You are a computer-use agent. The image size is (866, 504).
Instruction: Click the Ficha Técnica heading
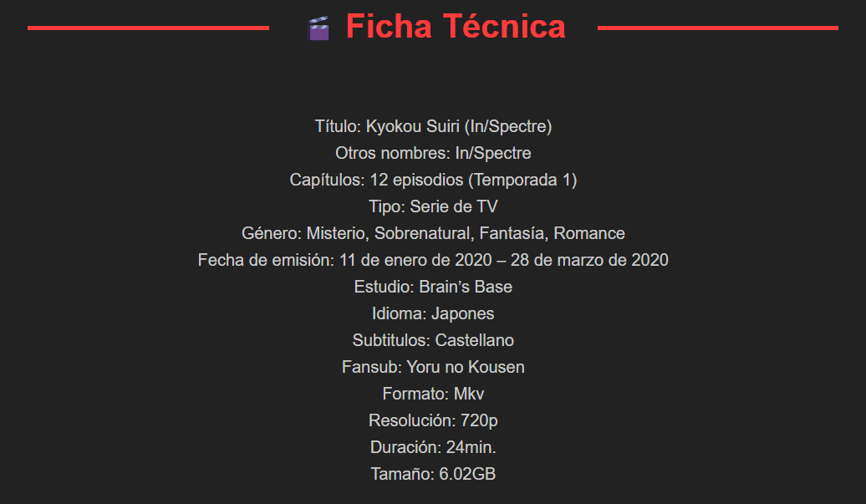click(456, 27)
